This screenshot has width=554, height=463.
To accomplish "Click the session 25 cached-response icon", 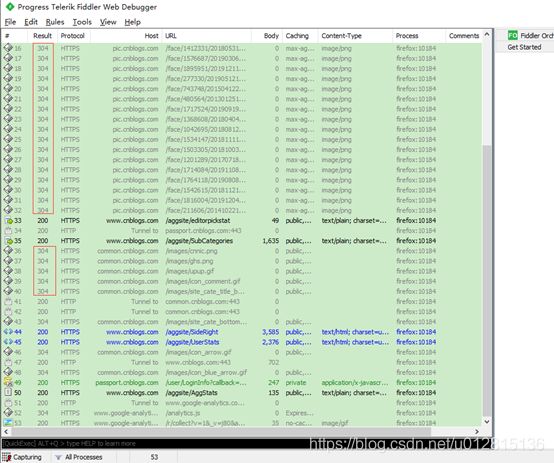I will (x=8, y=139).
